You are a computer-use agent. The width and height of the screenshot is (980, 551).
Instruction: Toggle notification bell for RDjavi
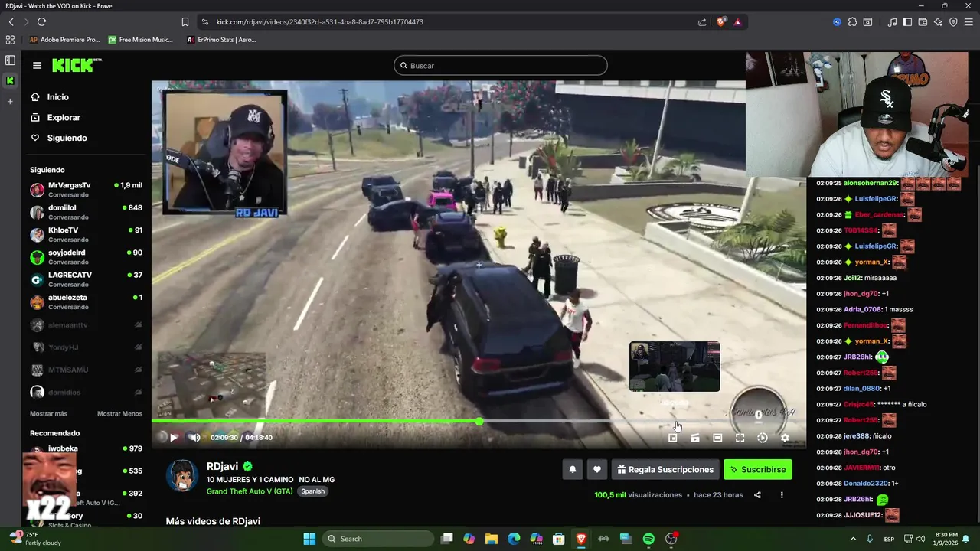point(572,470)
